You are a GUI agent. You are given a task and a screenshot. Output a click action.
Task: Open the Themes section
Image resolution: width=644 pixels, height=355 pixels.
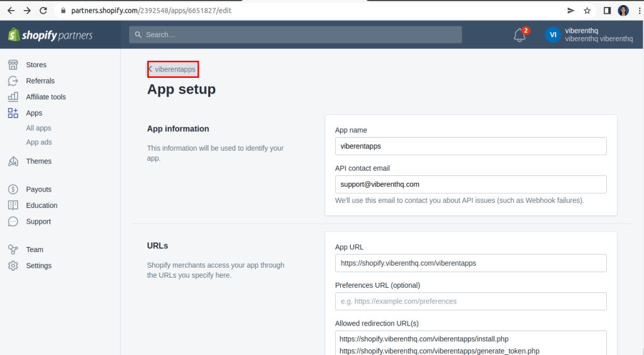(38, 161)
